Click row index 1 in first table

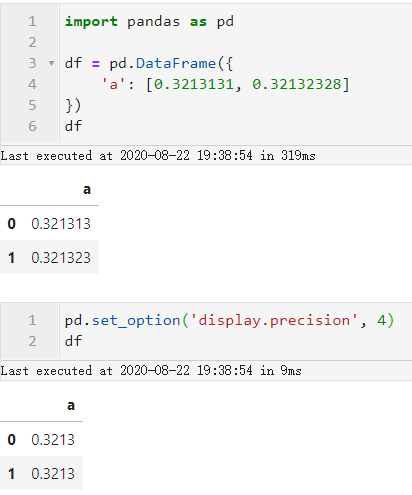11,258
